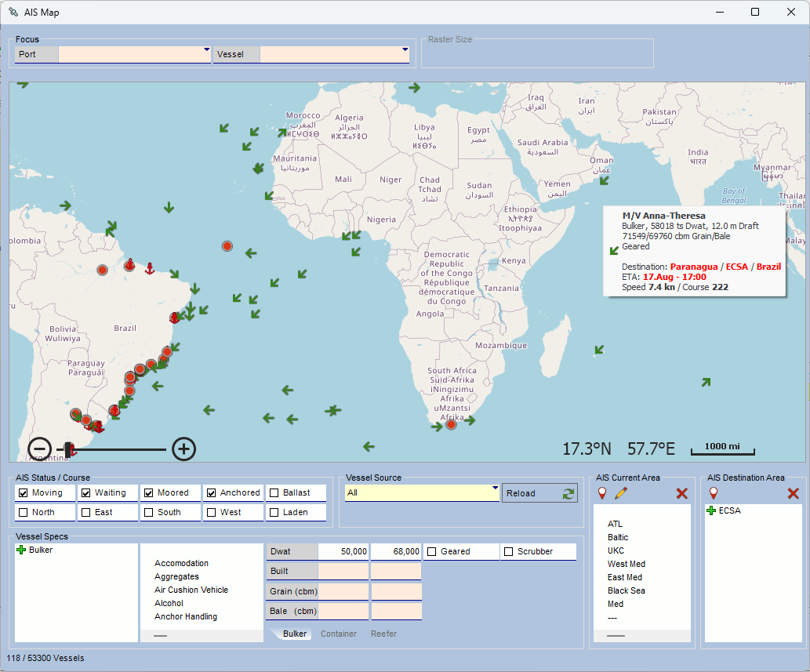
Task: Switch to the Reefer tab
Action: point(383,634)
